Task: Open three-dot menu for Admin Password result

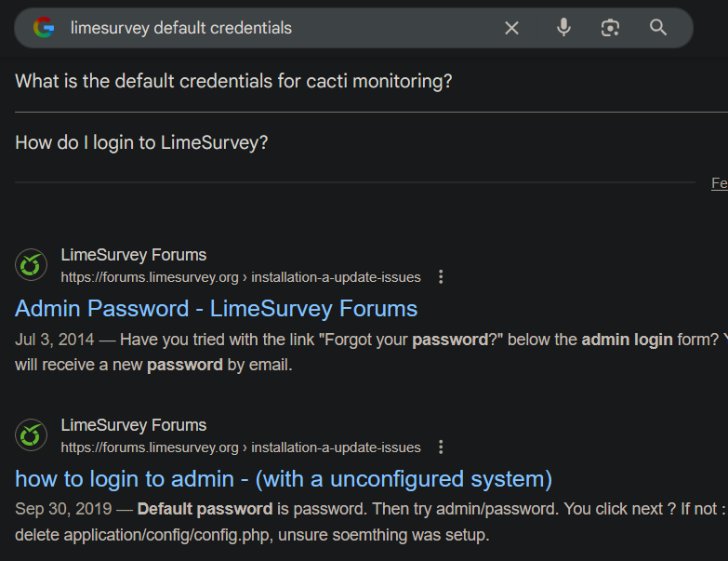Action: [x=441, y=277]
